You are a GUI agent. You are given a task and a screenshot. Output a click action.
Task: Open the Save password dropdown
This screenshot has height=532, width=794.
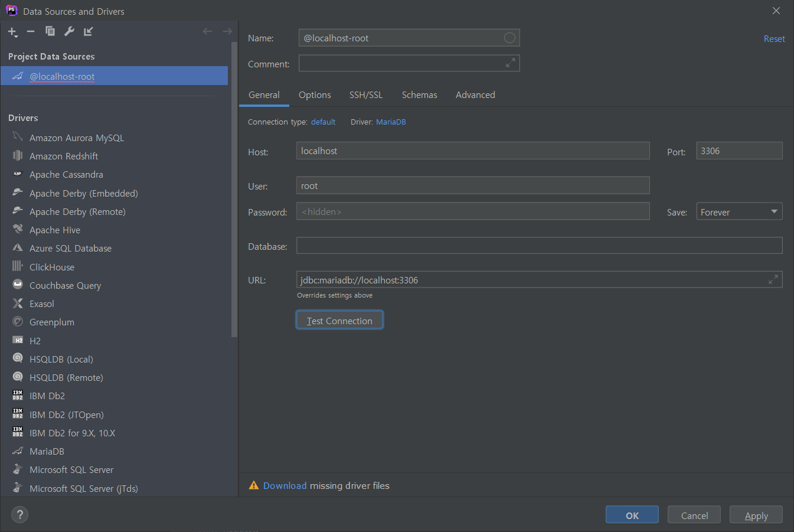tap(739, 211)
